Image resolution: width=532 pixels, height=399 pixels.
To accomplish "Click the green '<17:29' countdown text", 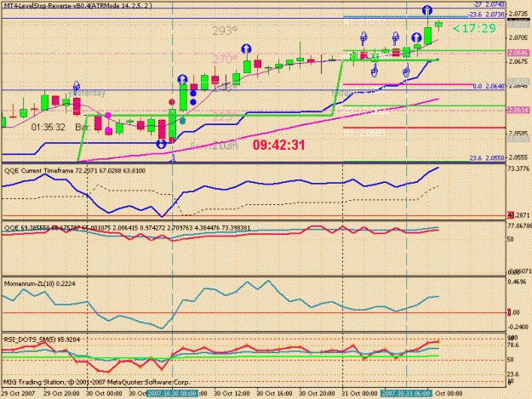I will [474, 28].
